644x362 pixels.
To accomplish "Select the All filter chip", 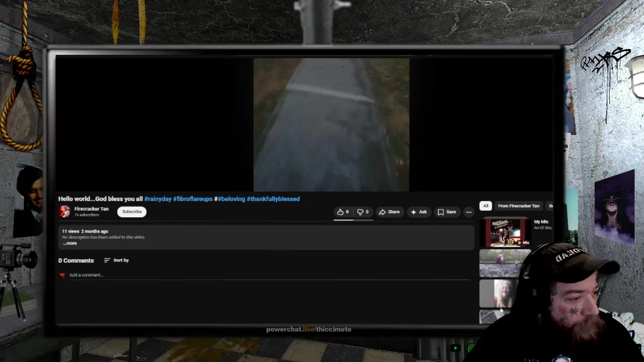I will coord(486,206).
